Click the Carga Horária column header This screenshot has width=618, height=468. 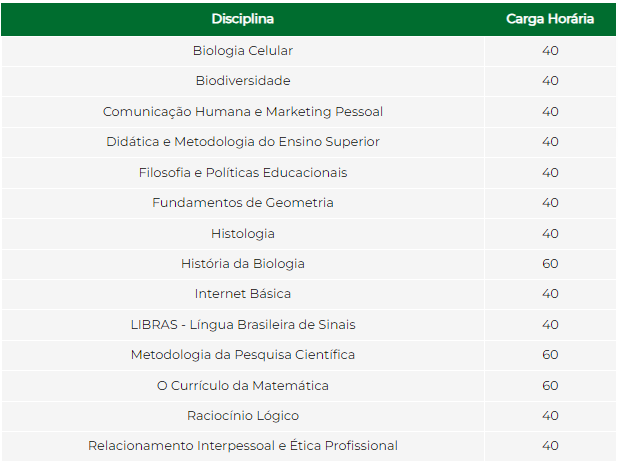click(550, 19)
